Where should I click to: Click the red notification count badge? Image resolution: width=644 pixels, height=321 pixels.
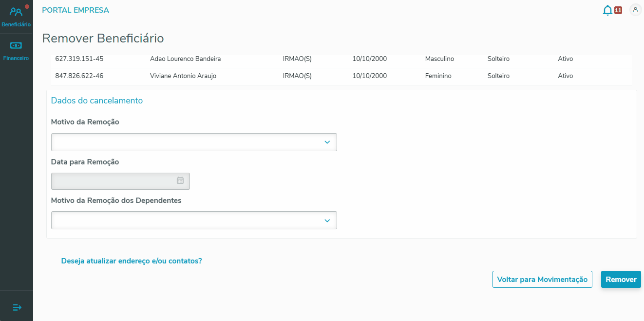[x=618, y=10]
